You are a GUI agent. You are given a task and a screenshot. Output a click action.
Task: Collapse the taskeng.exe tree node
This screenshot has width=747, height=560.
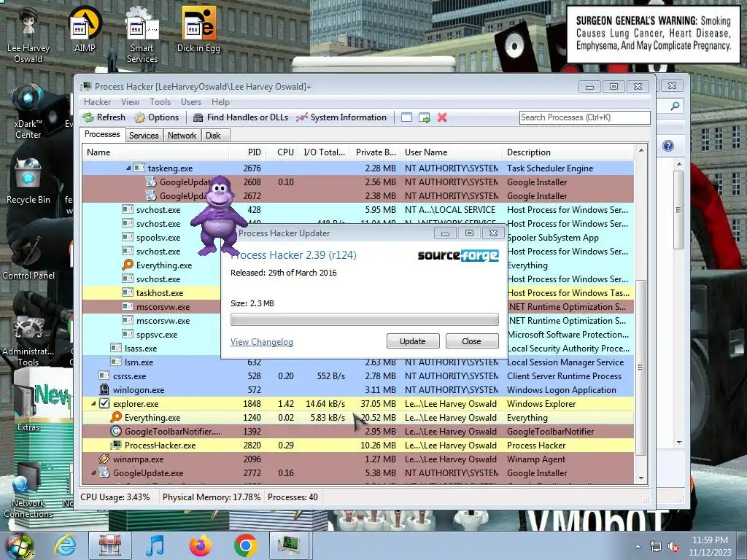pyautogui.click(x=128, y=168)
